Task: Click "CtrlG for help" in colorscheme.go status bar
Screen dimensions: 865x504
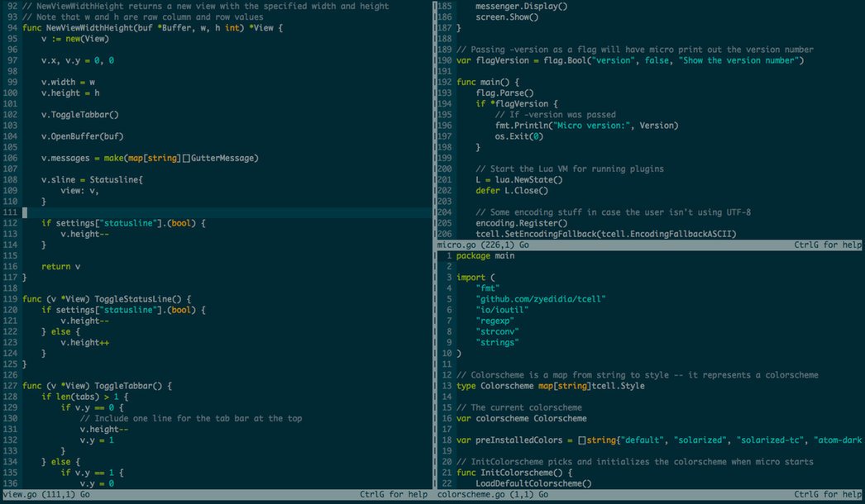Action: [x=828, y=495]
